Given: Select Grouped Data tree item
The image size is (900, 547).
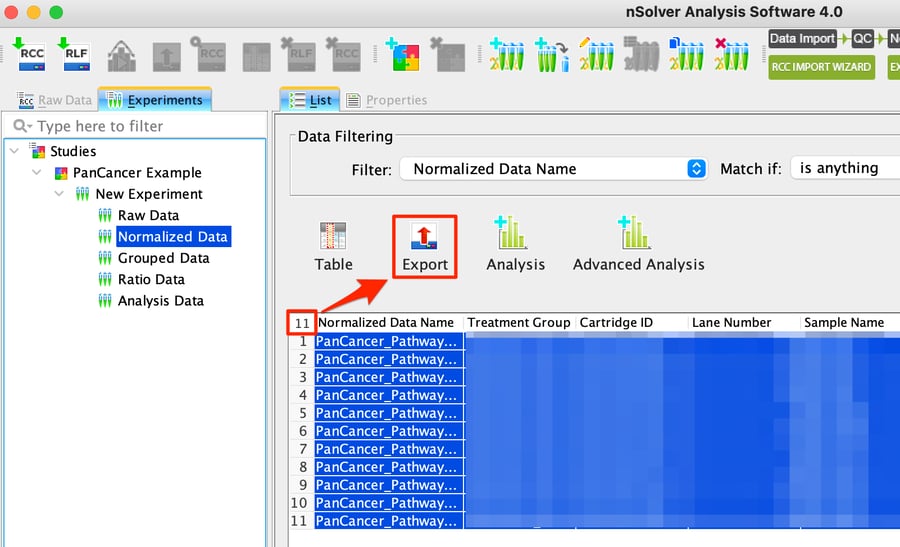Looking at the screenshot, I should (164, 258).
